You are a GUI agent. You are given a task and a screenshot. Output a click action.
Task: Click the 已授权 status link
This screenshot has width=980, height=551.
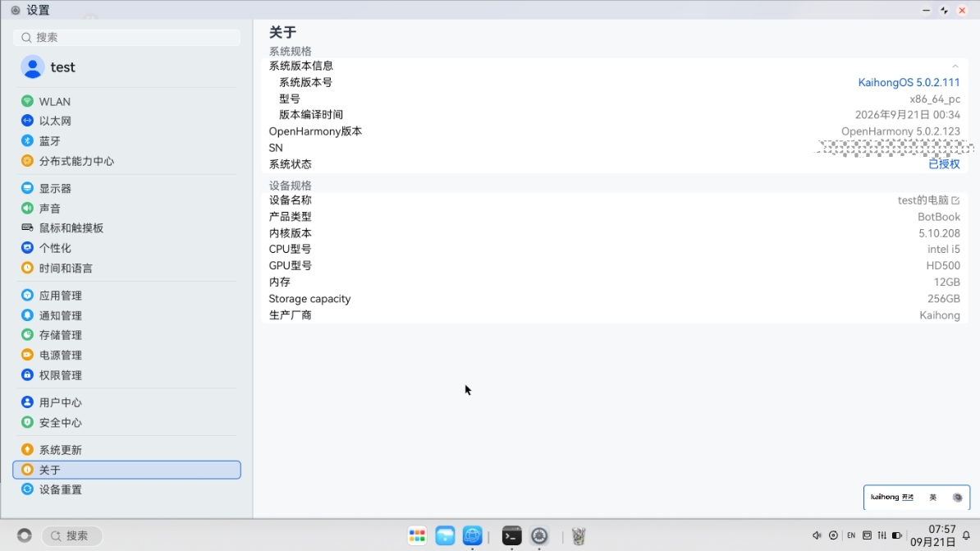click(x=944, y=164)
